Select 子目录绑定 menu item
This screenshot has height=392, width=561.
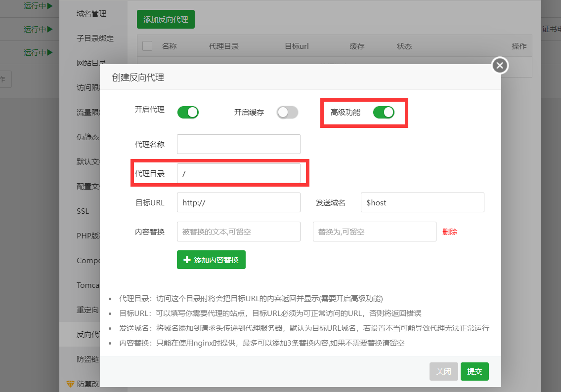click(x=95, y=38)
